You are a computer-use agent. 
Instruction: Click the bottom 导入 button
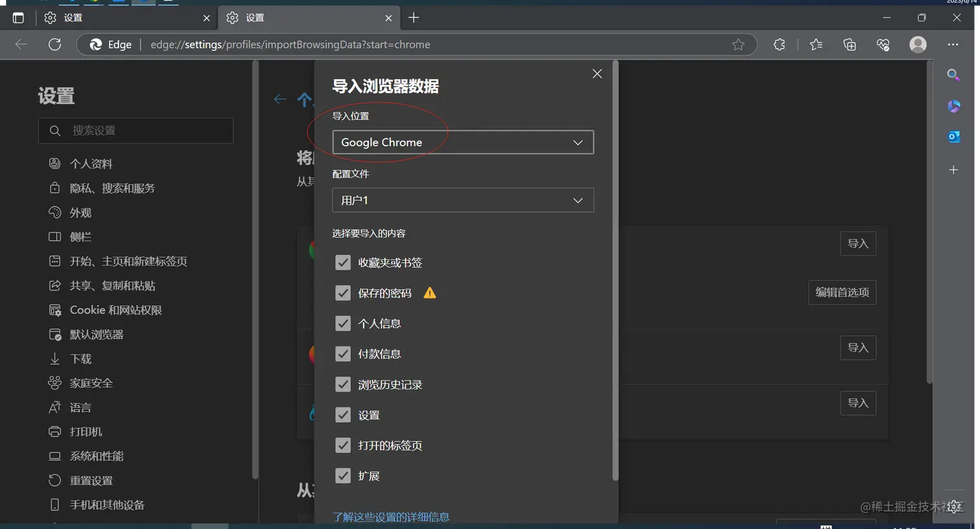[858, 403]
